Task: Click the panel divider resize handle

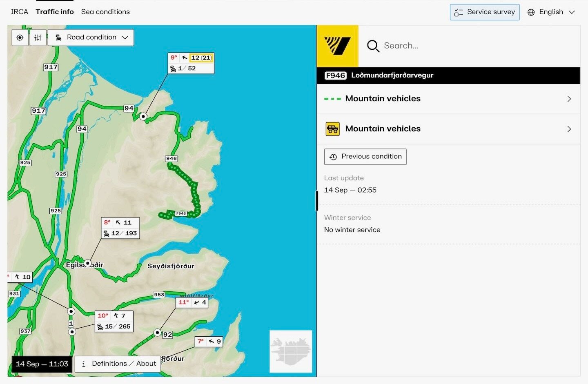Action: (x=317, y=201)
